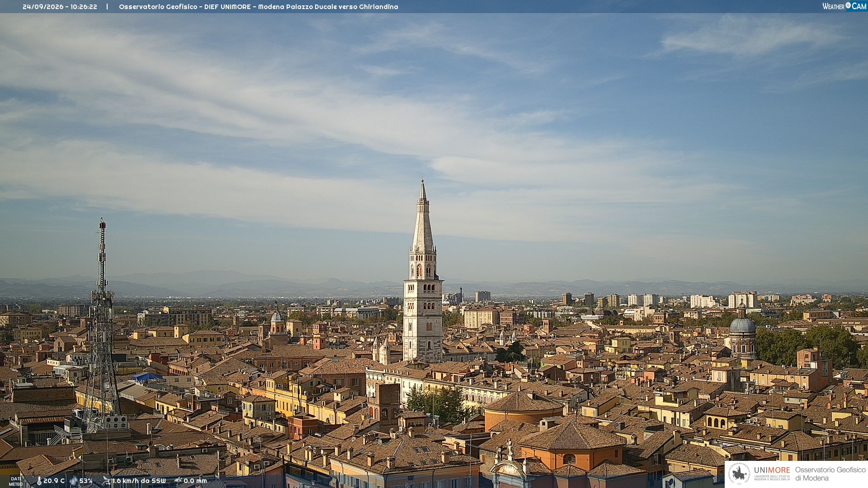Click the WeatherCAM logo
Image resolution: width=868 pixels, height=488 pixels.
[844, 6]
